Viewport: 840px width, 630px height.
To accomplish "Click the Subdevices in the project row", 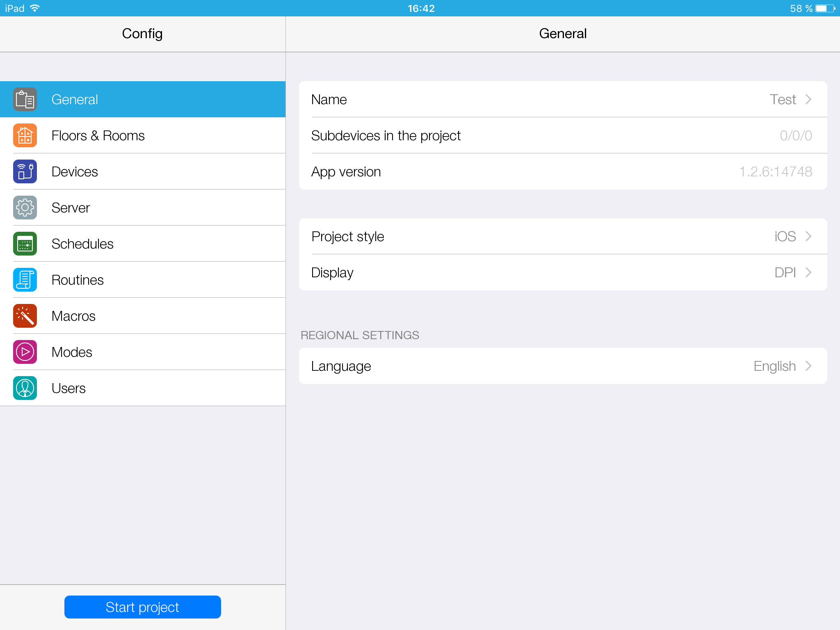I will [562, 135].
